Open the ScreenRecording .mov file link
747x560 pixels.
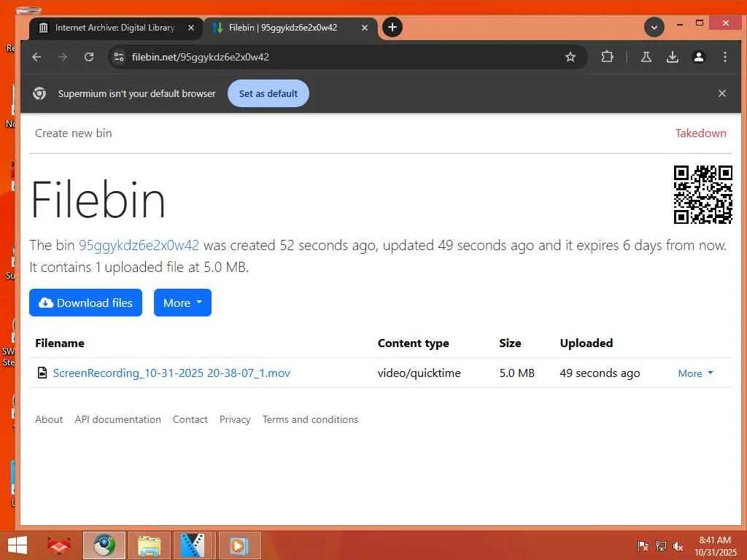pyautogui.click(x=171, y=373)
